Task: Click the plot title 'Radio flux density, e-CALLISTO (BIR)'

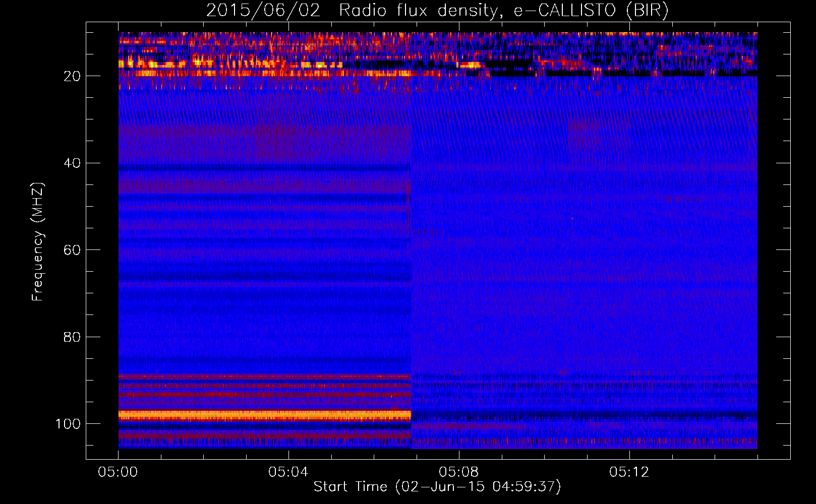Action: (x=503, y=11)
